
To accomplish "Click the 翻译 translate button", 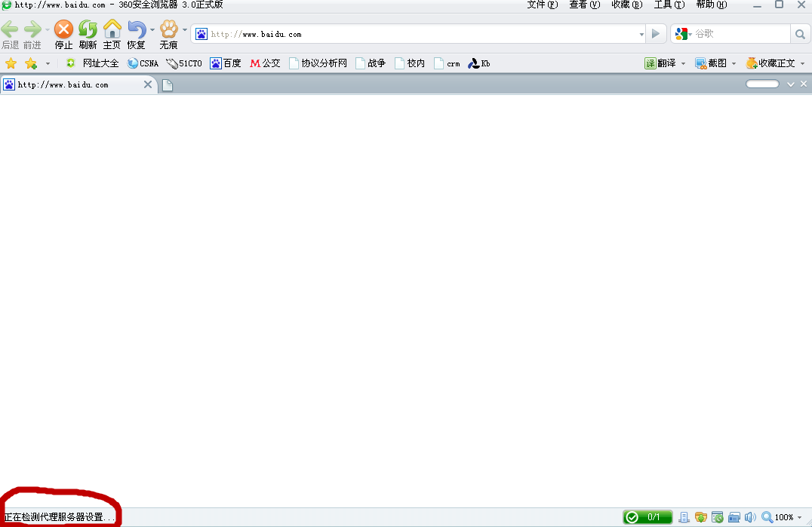I will point(660,63).
